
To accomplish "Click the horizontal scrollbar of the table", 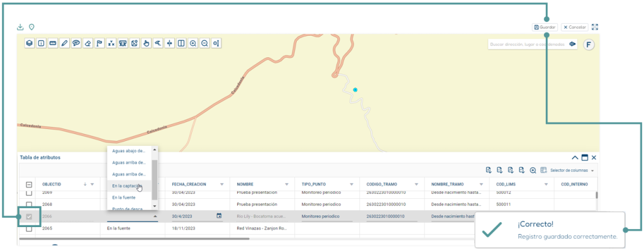I will pyautogui.click(x=134, y=238).
